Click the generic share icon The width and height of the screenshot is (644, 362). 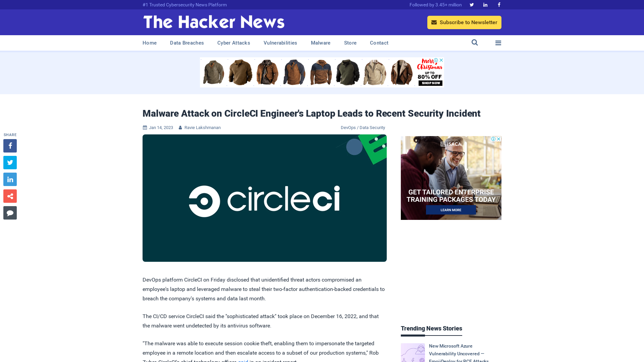(10, 196)
